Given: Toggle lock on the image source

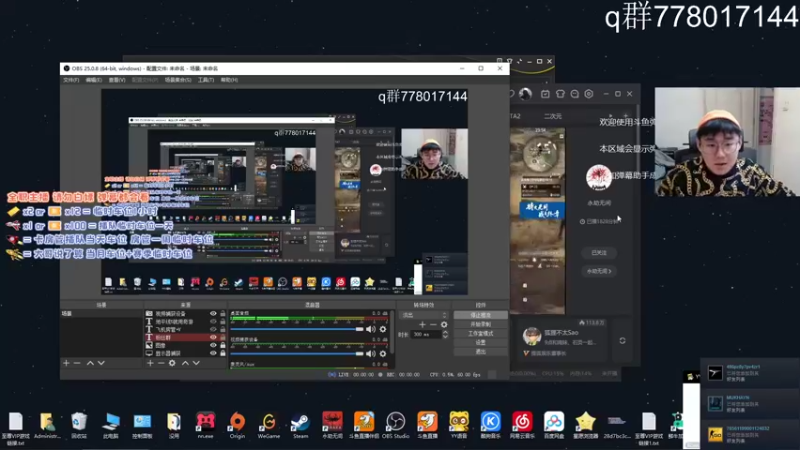Looking at the screenshot, I should tap(222, 345).
